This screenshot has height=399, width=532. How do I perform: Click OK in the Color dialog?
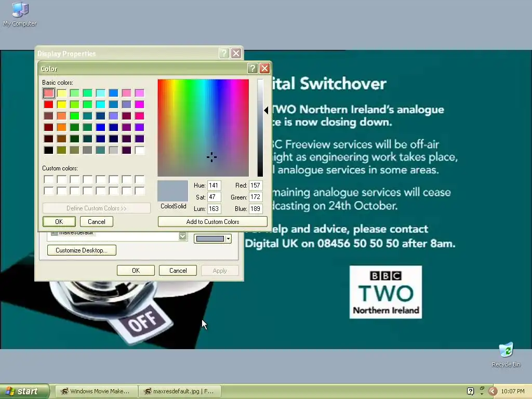(x=59, y=221)
